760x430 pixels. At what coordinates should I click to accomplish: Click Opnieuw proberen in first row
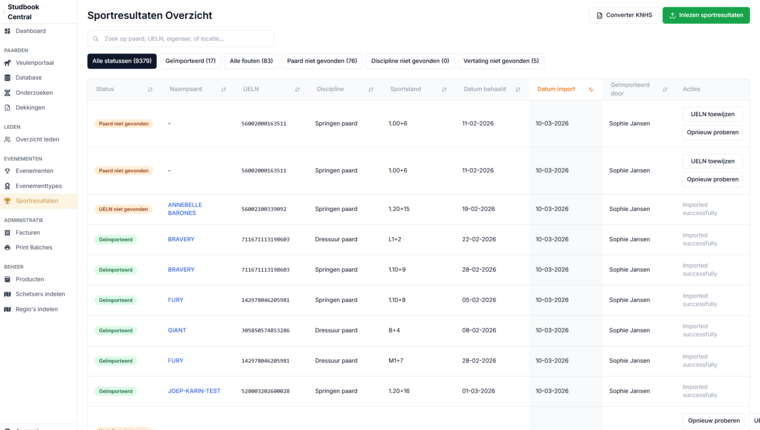point(712,132)
